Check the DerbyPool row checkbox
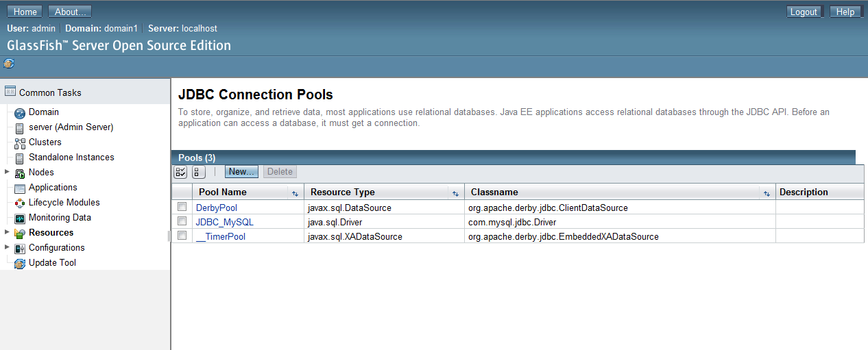This screenshot has width=868, height=350. point(182,207)
